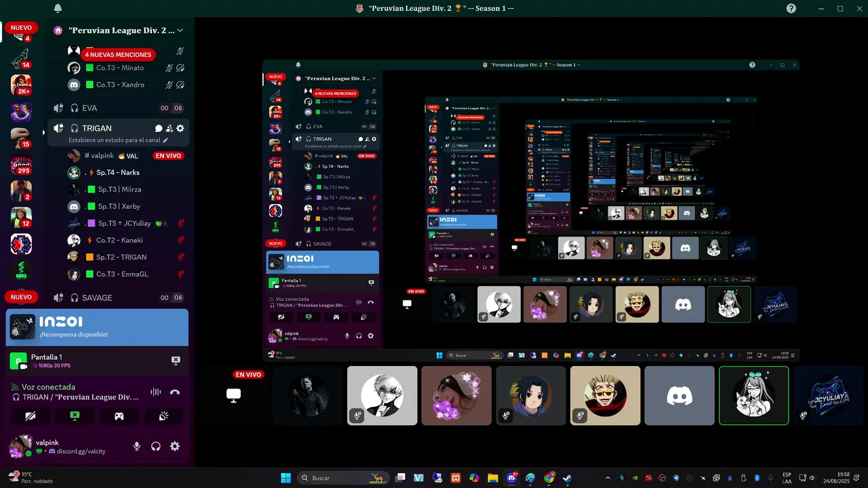
Task: Open File Explorer from the taskbar
Action: coord(493,478)
